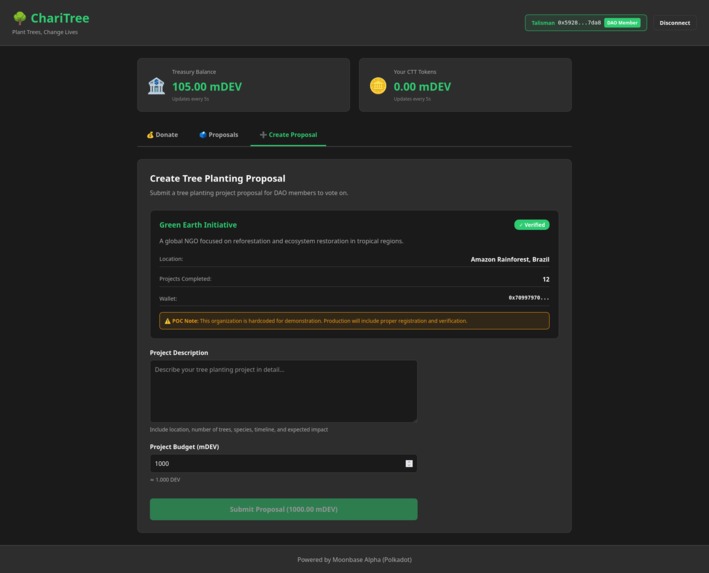
Task: Click the NGO description about reforestation
Action: click(x=281, y=241)
